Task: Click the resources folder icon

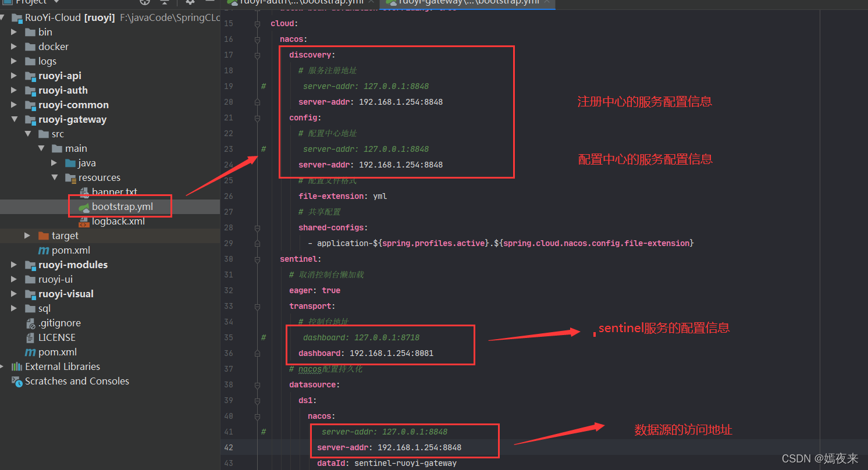Action: tap(70, 178)
